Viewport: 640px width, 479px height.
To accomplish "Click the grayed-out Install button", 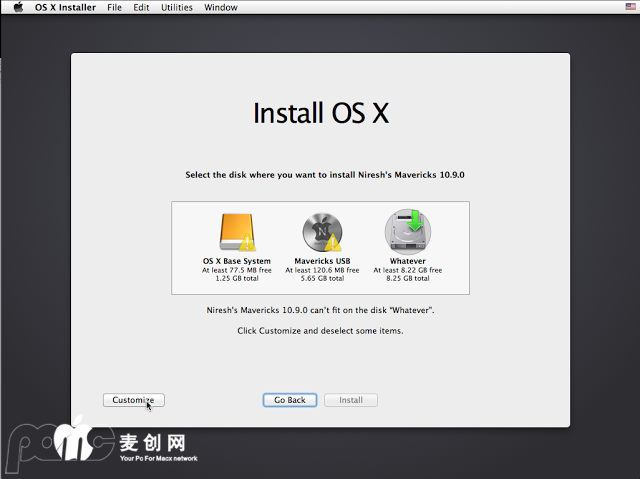I will click(350, 400).
